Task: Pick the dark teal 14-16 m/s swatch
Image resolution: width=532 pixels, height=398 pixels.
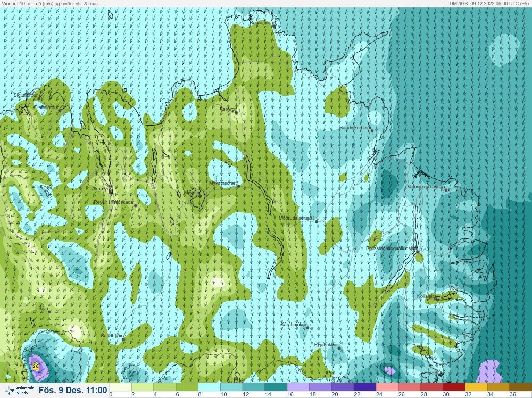Action: 276,387
